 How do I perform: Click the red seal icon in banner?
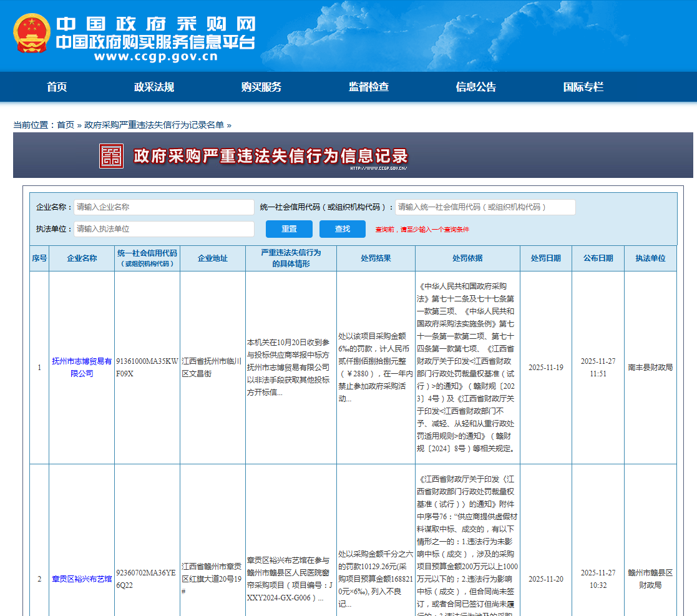point(112,156)
